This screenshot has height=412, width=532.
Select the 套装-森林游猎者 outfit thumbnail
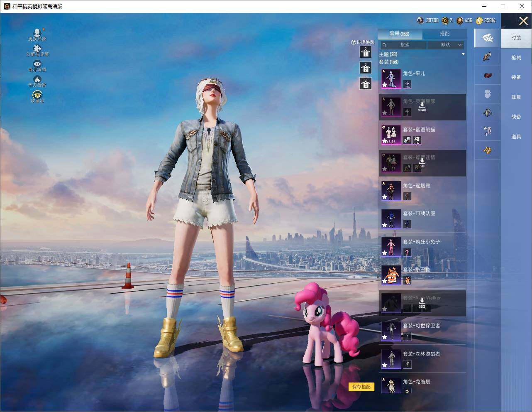point(391,359)
